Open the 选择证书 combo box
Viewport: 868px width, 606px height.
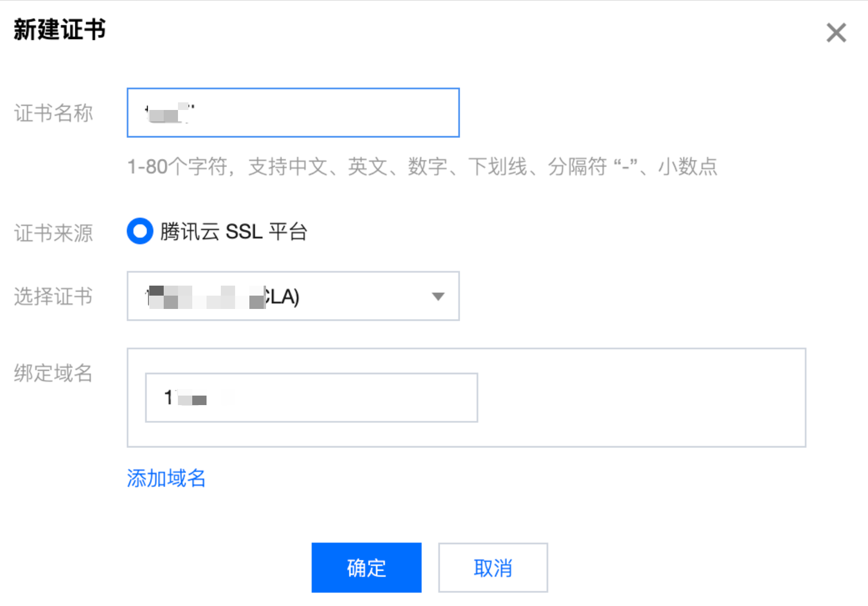293,296
